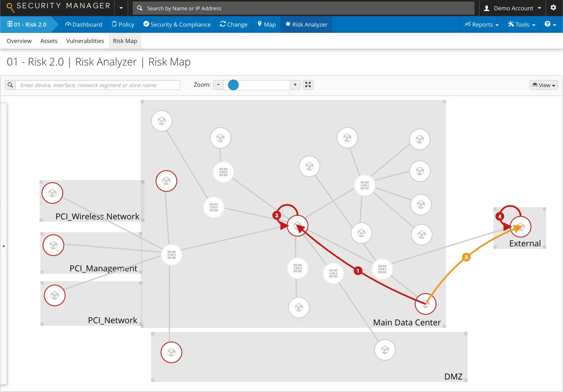This screenshot has width=563, height=392.
Task: Open Security & Compliance
Action: point(177,24)
